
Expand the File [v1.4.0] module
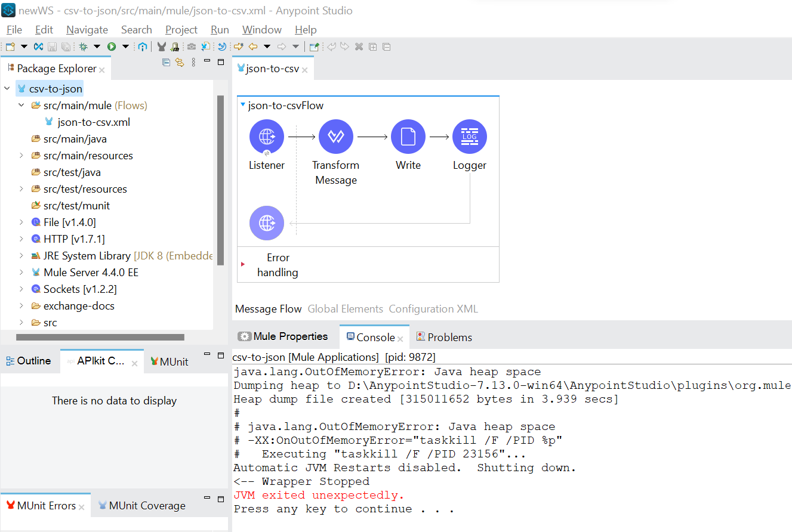(21, 222)
